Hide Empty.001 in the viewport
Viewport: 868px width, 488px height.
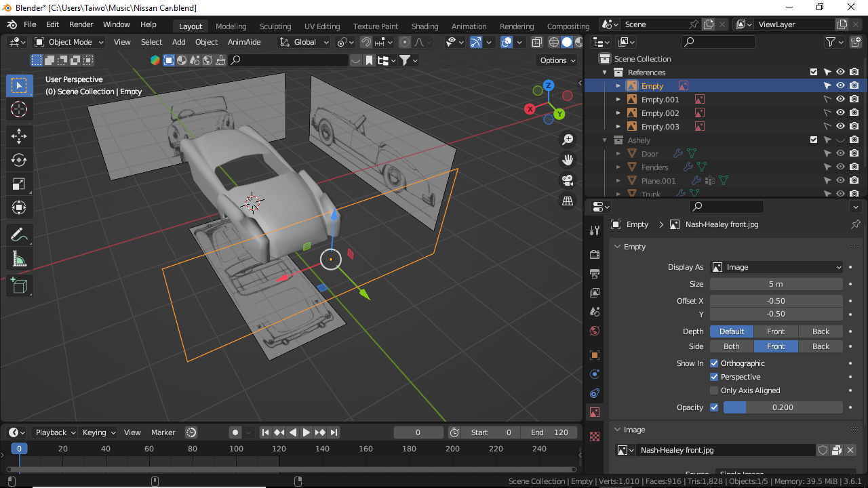(x=840, y=99)
